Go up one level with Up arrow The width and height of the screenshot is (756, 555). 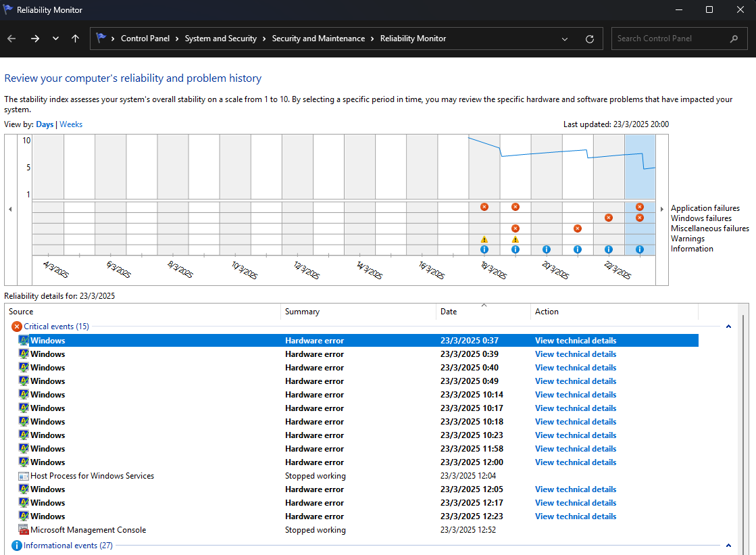75,39
